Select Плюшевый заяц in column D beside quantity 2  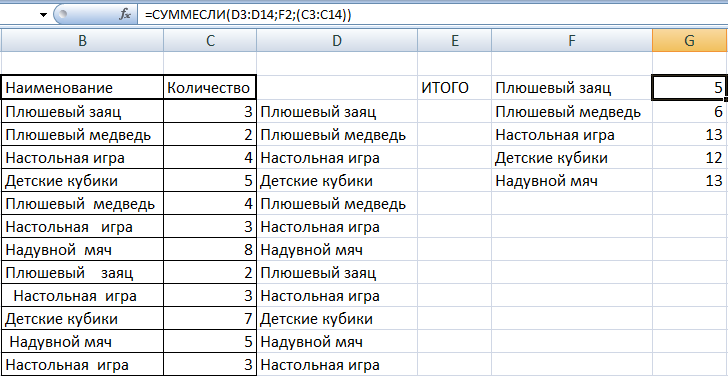coord(337,273)
